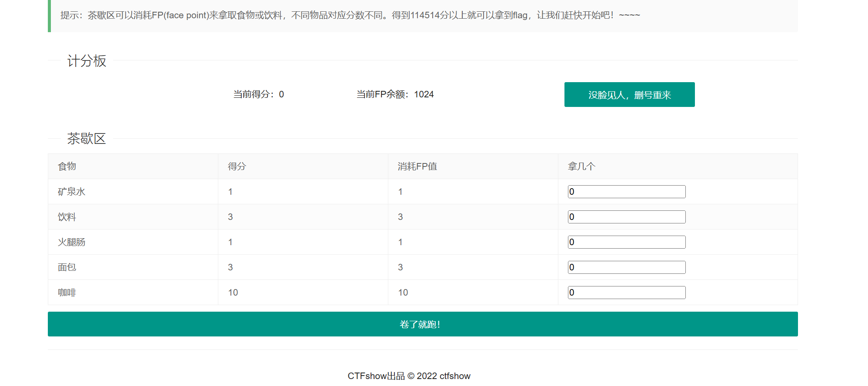Screen dimensions: 868x386
Task: Click the FP cost 10 for 咖啡
Action: tap(403, 293)
